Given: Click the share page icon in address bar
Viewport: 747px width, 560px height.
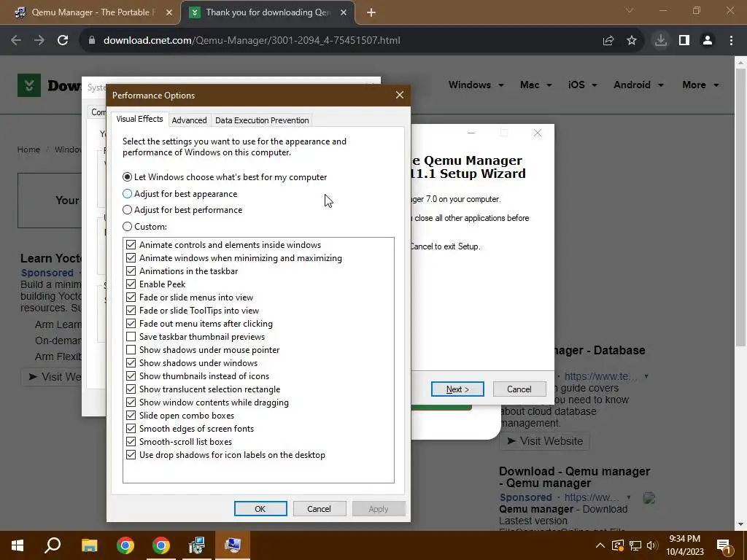Looking at the screenshot, I should coord(608,41).
